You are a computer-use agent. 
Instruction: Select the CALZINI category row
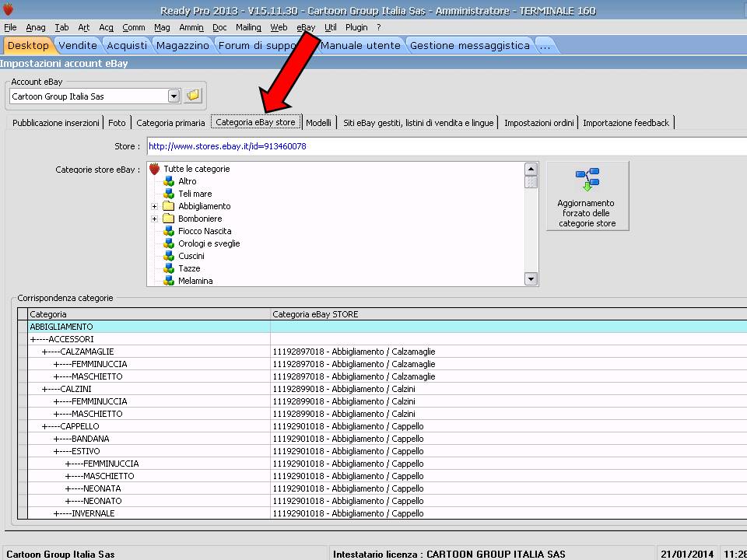(x=387, y=389)
